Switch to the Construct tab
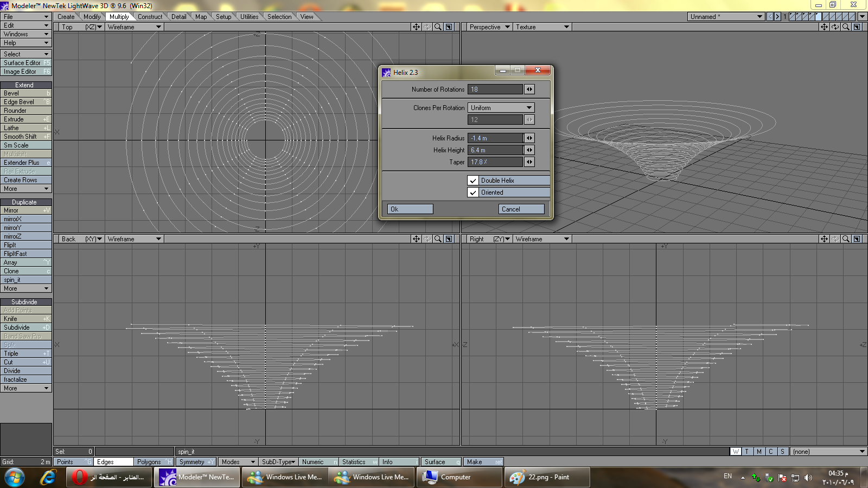868x488 pixels. [150, 17]
